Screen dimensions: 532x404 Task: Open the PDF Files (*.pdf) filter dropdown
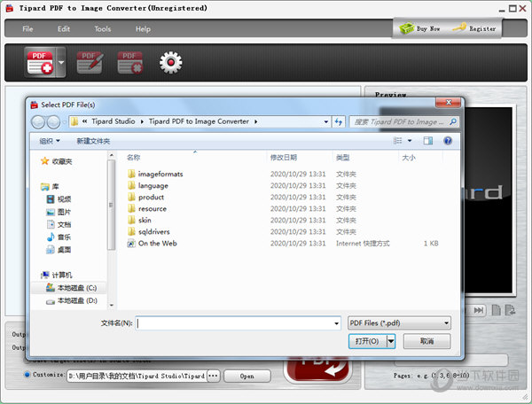(399, 323)
